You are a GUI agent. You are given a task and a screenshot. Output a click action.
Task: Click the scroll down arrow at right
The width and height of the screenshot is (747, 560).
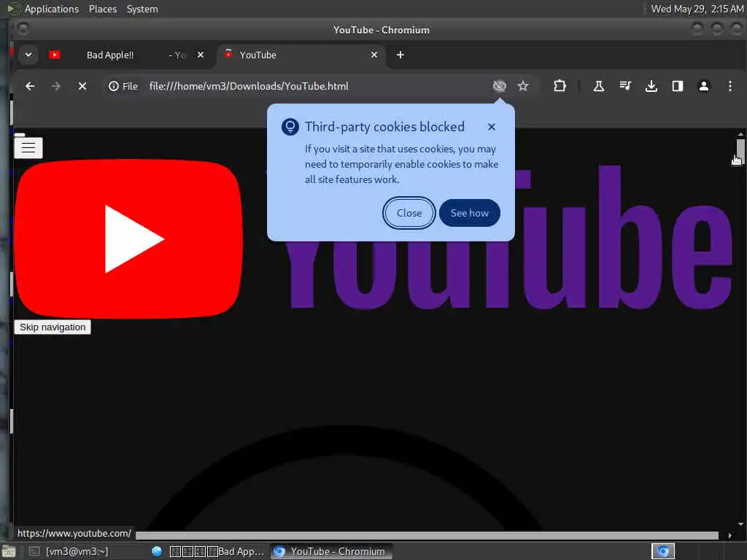tap(740, 524)
